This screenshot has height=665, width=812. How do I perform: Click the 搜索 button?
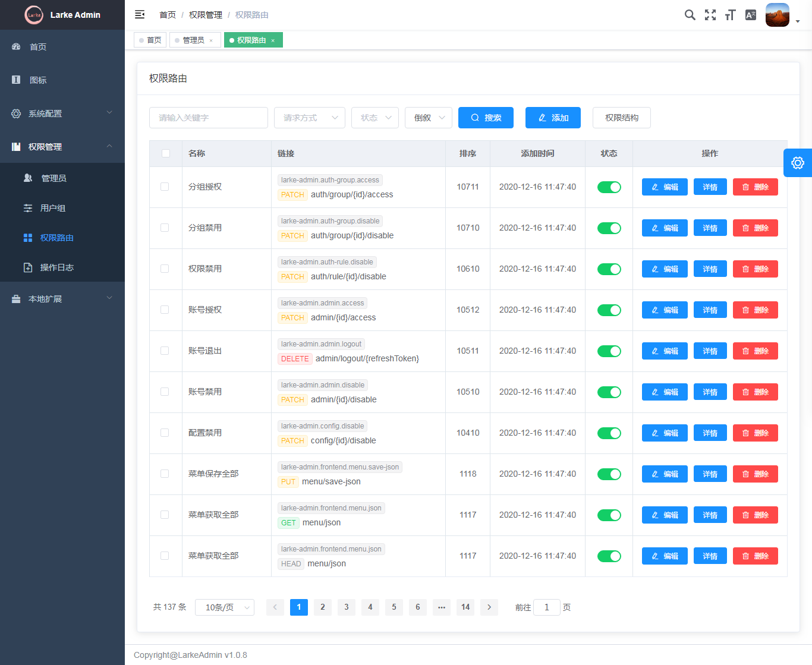coord(486,118)
